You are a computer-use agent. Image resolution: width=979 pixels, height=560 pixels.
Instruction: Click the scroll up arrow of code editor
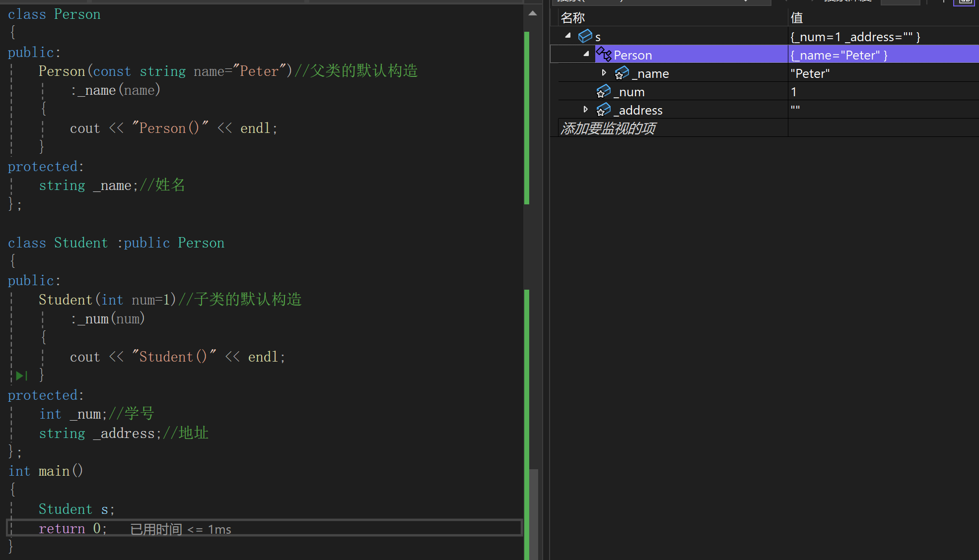coord(533,13)
